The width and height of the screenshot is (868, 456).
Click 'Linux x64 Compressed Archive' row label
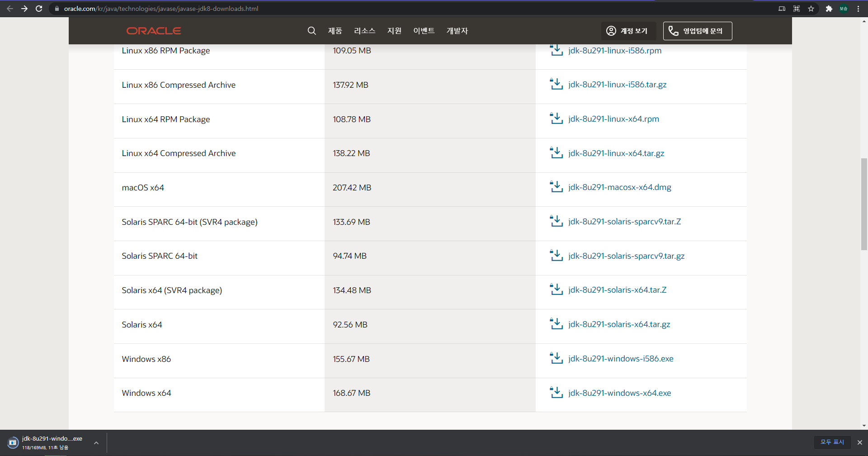click(179, 153)
